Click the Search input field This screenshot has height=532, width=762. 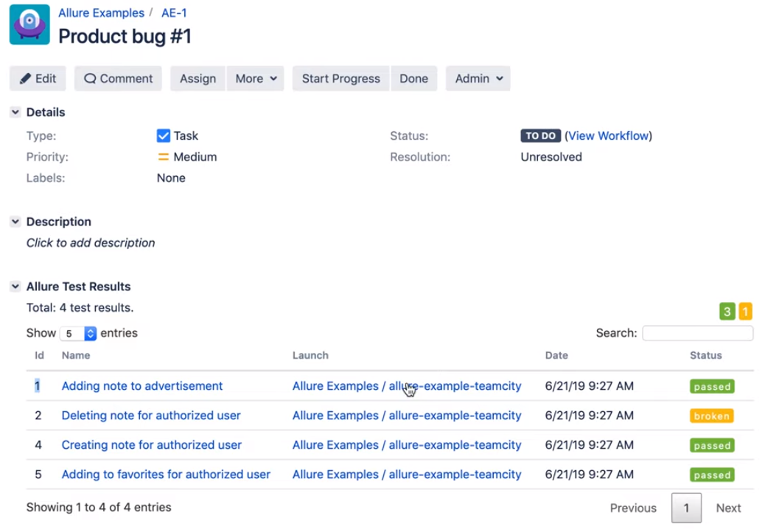tap(698, 333)
